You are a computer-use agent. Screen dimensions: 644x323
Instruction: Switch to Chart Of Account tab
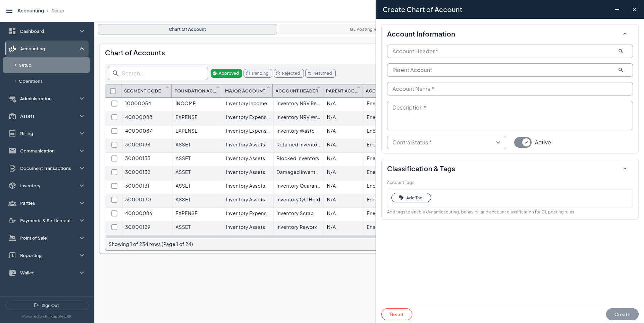187,29
